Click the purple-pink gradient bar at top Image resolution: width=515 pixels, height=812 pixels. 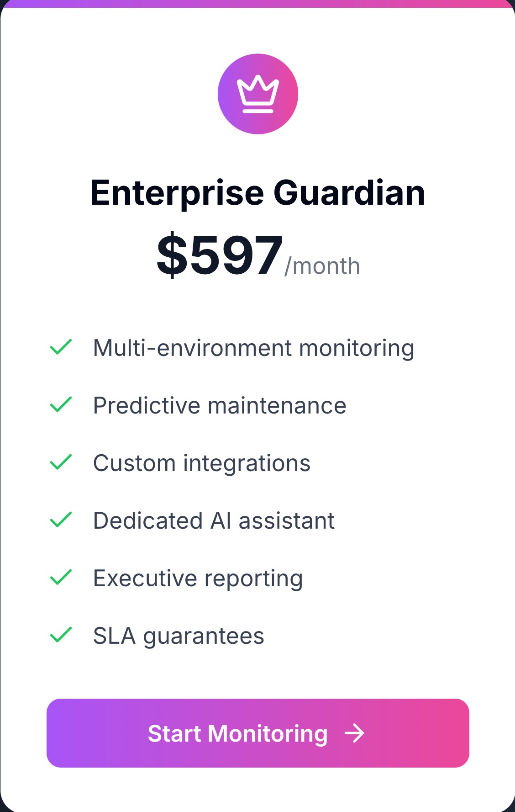(x=257, y=4)
